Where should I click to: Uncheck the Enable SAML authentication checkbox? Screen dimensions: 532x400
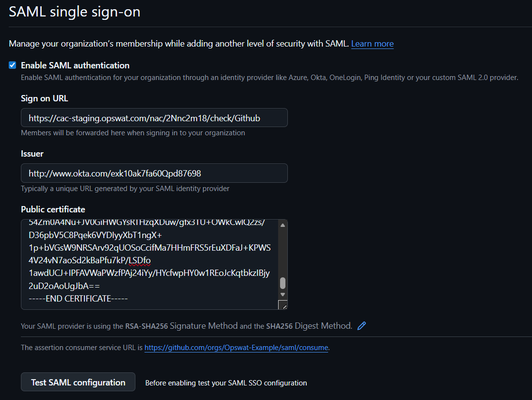[x=13, y=65]
